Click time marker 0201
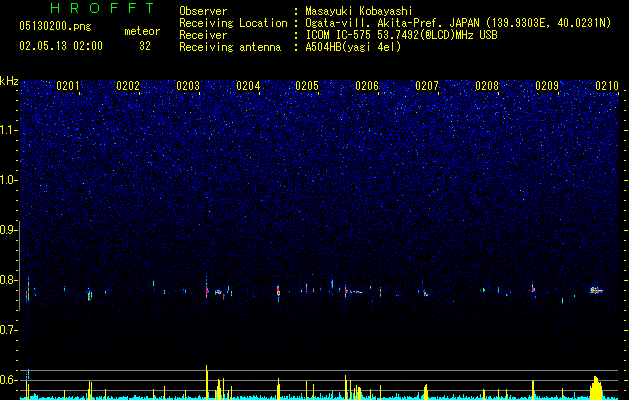The height and width of the screenshot is (400, 629). click(68, 86)
